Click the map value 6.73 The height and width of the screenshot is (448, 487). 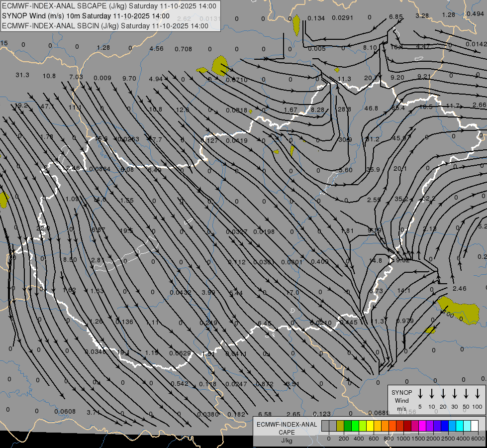[x=376, y=291]
